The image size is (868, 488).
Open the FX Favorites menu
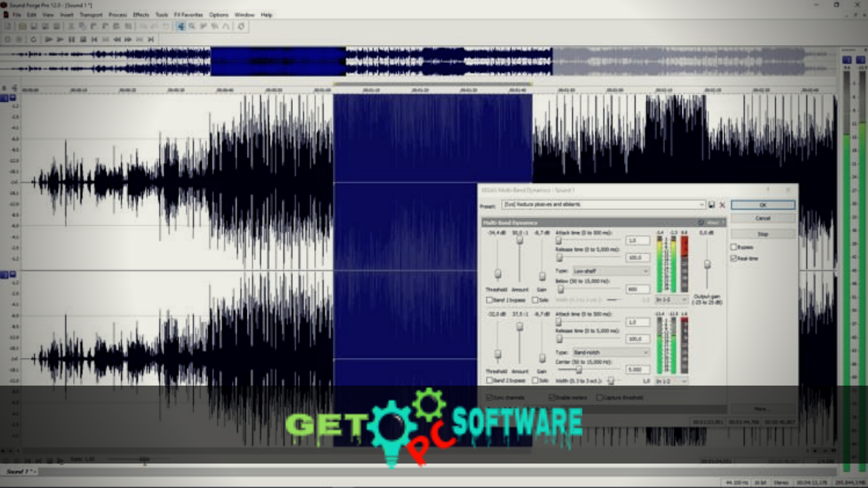[188, 15]
